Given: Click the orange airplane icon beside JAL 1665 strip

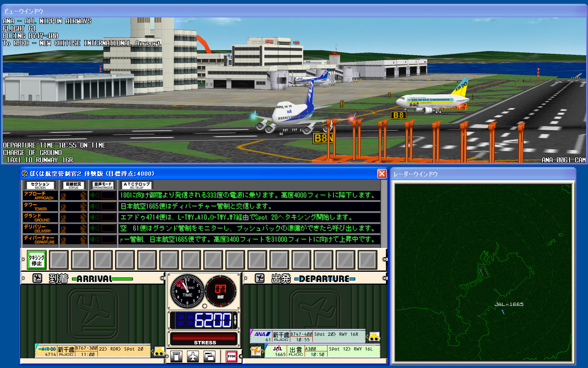Looking at the screenshot, I should point(256,351).
